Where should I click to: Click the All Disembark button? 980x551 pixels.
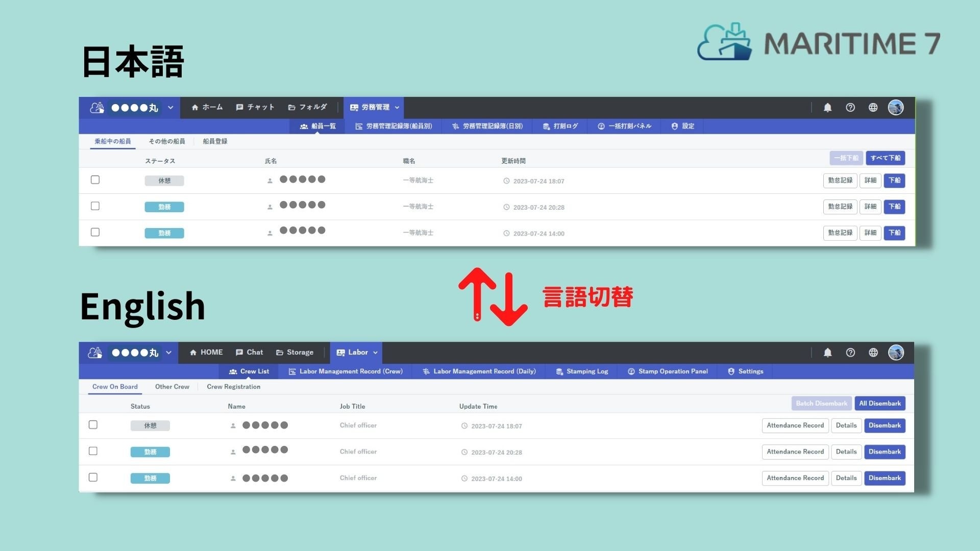pyautogui.click(x=879, y=404)
